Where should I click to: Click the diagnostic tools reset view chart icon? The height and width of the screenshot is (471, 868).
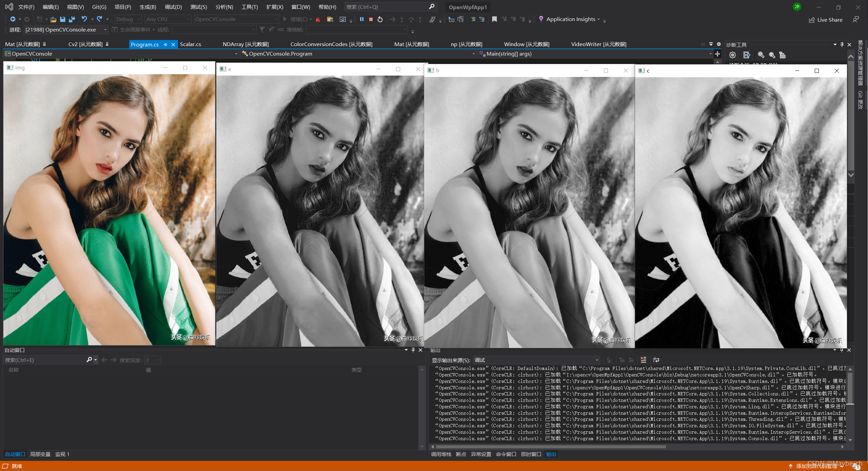click(782, 55)
